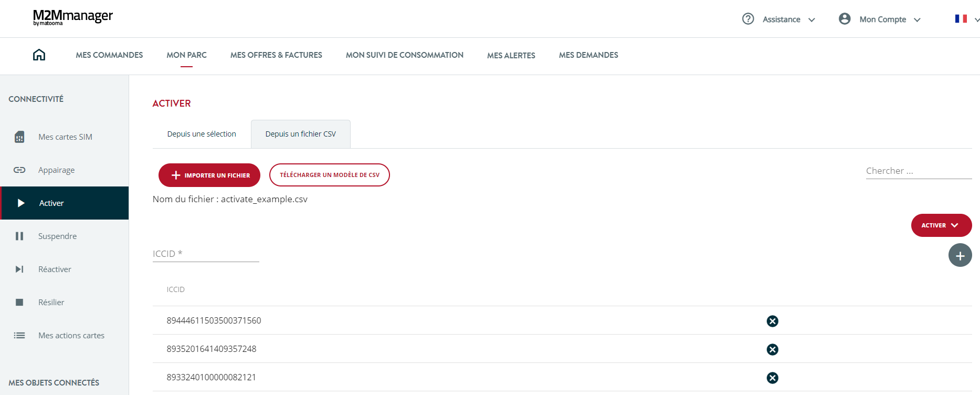Open Appairage in sidebar
The height and width of the screenshot is (395, 980).
point(65,170)
